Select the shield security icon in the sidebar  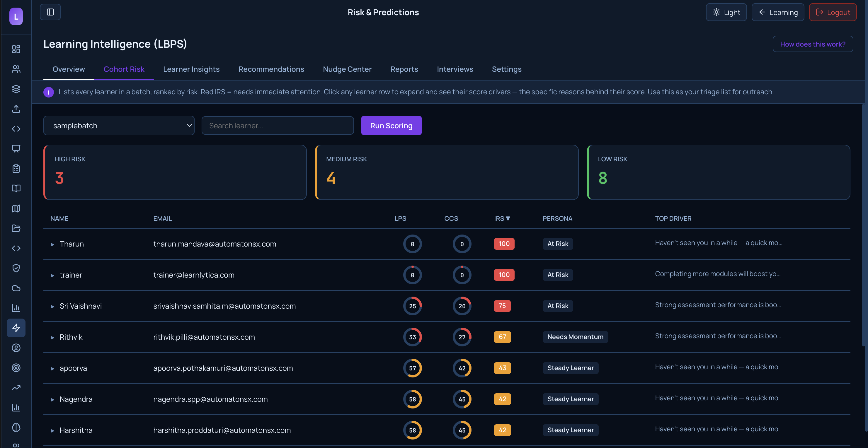click(x=16, y=268)
